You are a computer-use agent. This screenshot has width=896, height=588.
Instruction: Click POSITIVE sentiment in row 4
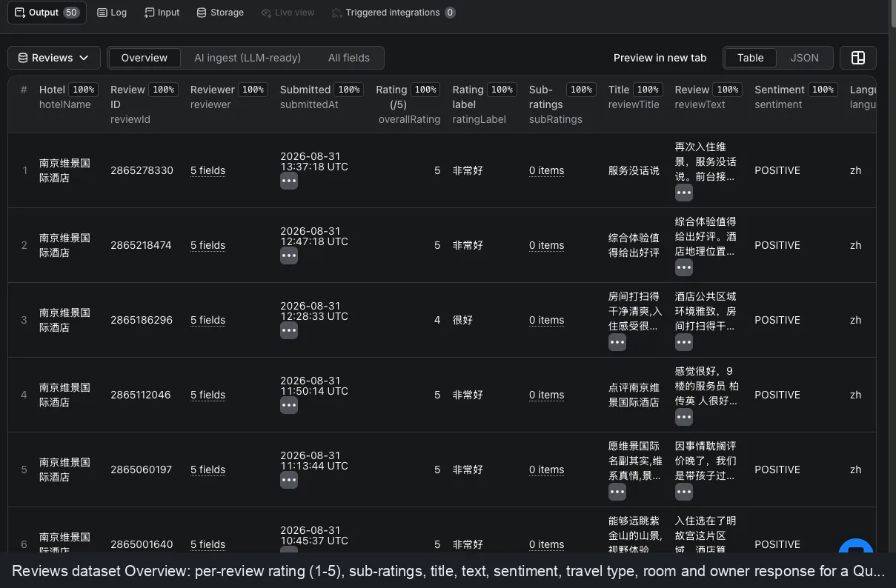point(777,395)
